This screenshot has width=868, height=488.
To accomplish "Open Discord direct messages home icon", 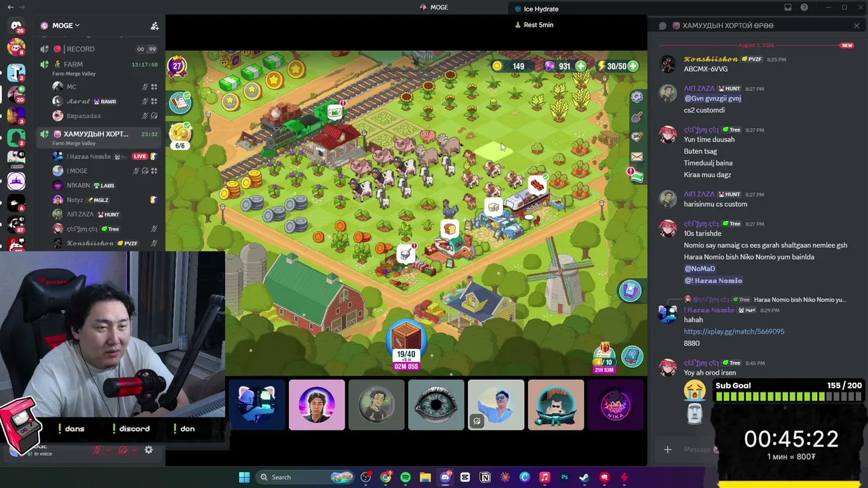I will 16,26.
